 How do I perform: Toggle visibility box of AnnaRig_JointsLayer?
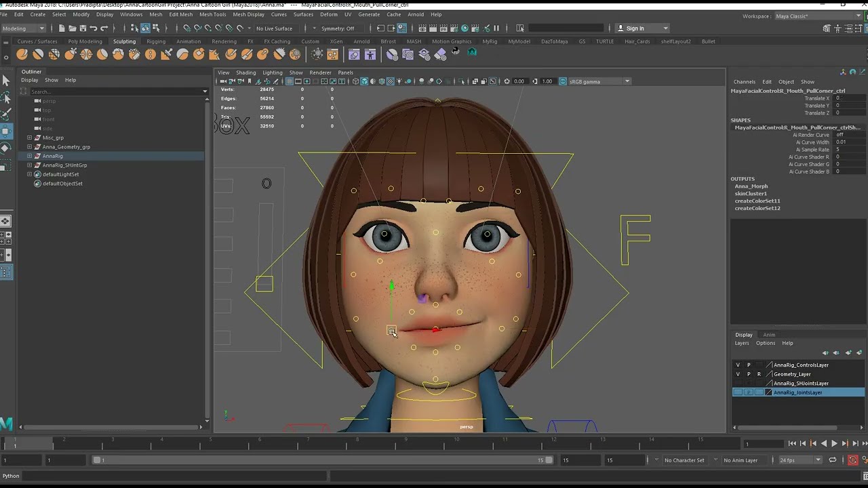[738, 392]
